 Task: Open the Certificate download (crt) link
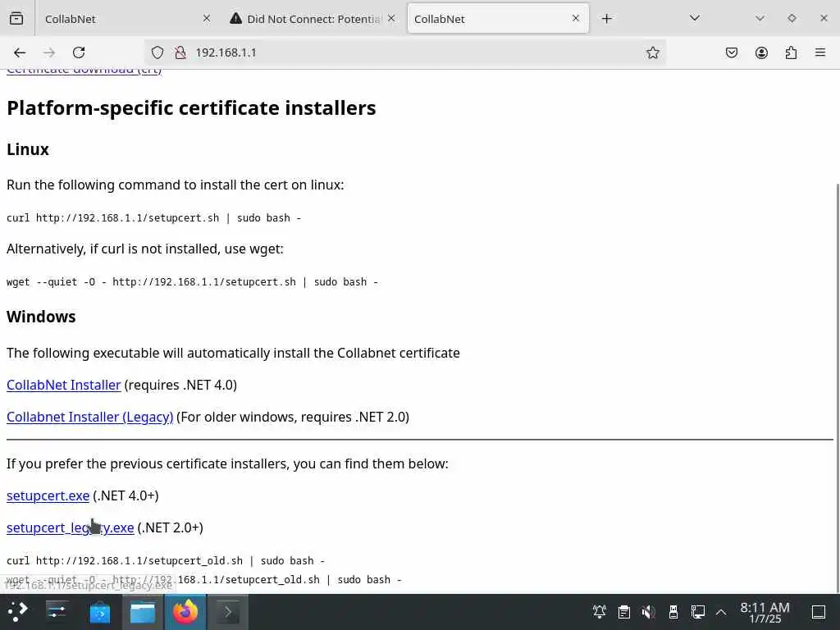coord(84,71)
